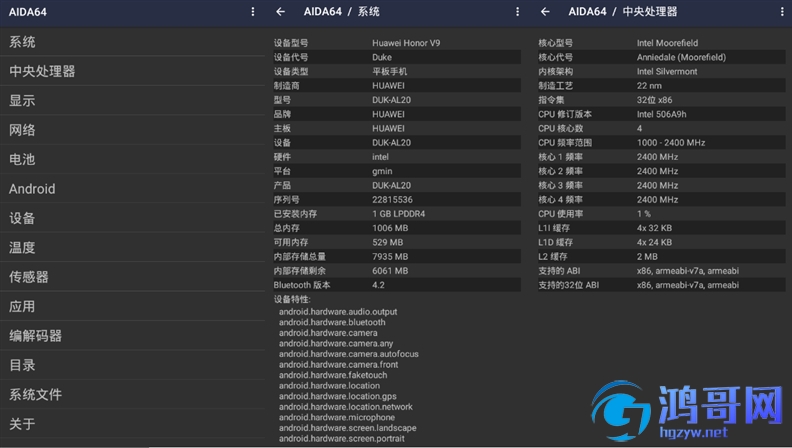This screenshot has width=792, height=448.
Task: Select the 7935 MB internal storage value
Action: (x=390, y=257)
